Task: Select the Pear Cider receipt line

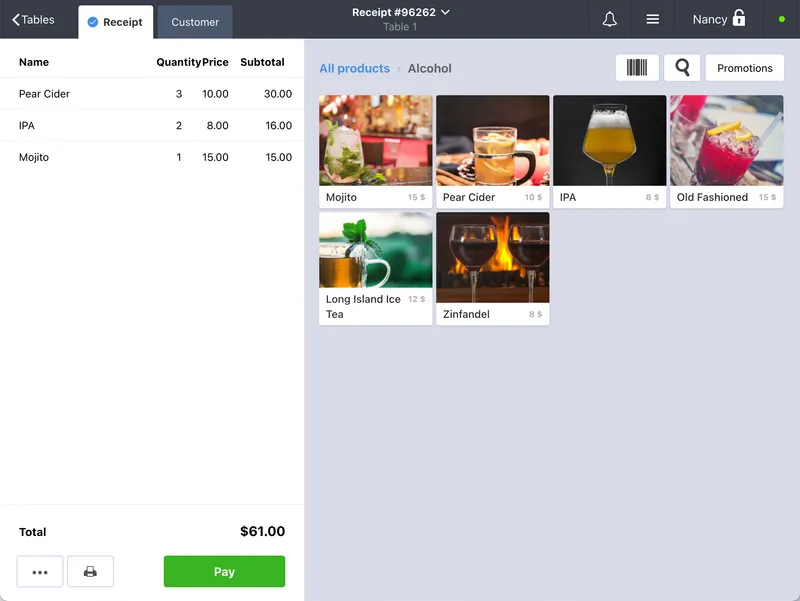Action: tap(152, 94)
